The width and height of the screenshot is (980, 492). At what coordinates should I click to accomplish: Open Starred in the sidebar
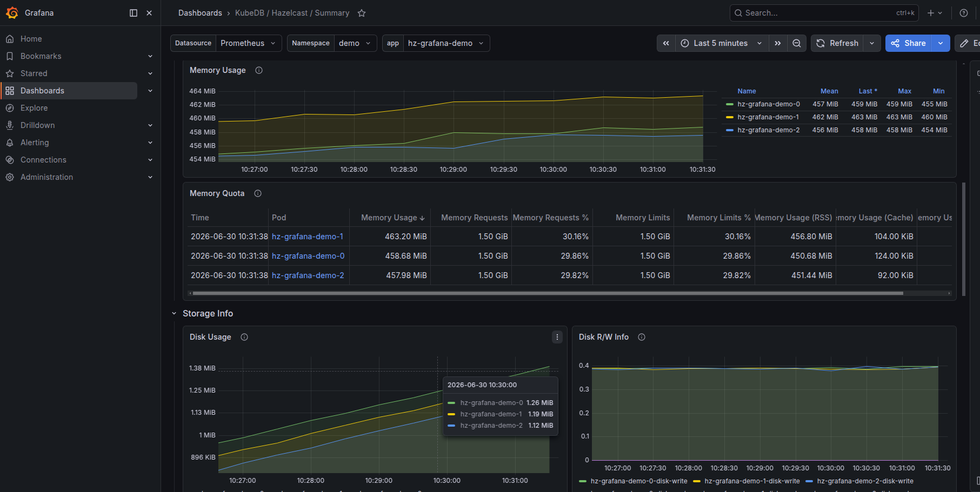pos(34,73)
